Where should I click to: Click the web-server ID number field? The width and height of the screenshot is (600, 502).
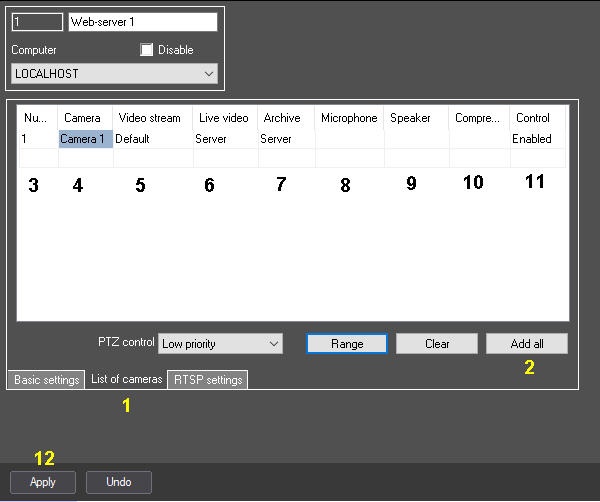tap(38, 22)
